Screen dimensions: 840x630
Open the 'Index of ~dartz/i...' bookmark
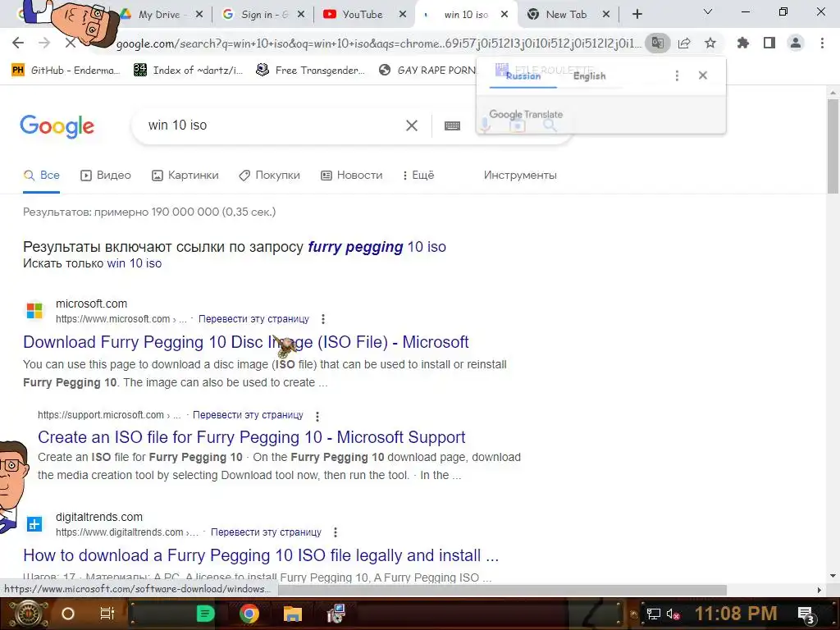pyautogui.click(x=188, y=71)
